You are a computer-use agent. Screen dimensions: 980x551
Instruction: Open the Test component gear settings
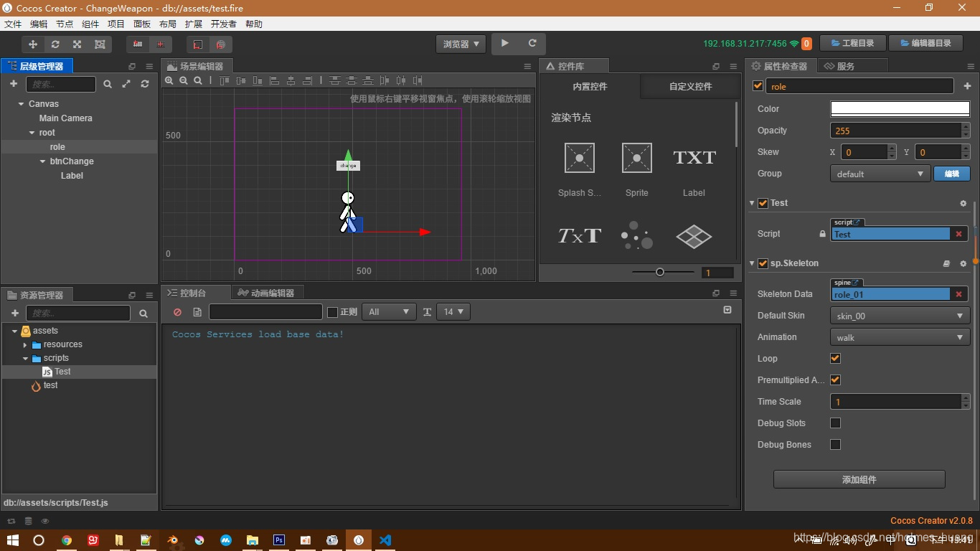click(x=963, y=203)
